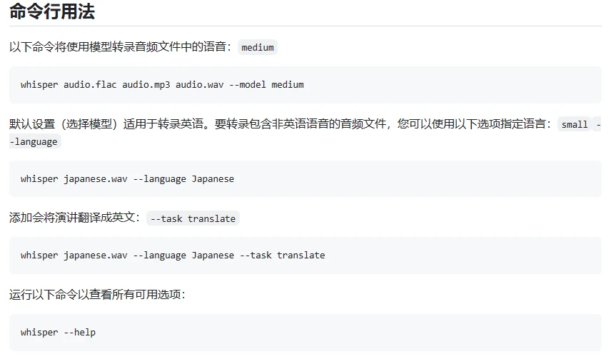
Task: Click the sentence 以下命令将使用模型转录音频文件中的语音
Action: (121, 47)
